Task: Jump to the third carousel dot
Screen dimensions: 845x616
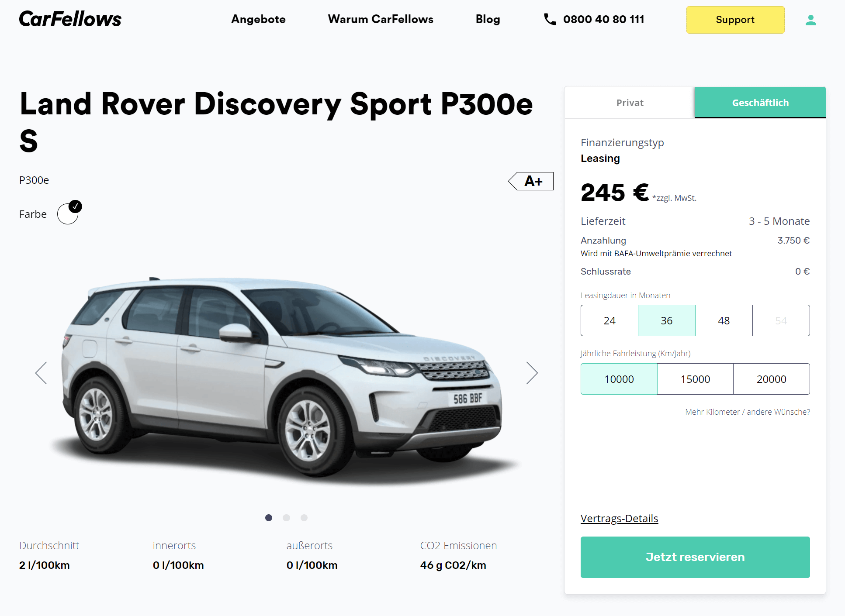Action: [x=304, y=518]
